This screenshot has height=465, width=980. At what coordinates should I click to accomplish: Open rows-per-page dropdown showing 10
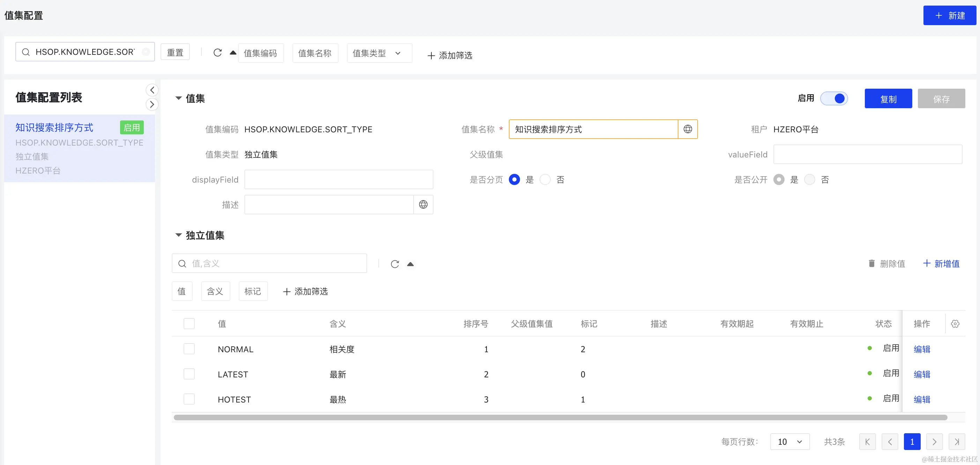pos(789,441)
